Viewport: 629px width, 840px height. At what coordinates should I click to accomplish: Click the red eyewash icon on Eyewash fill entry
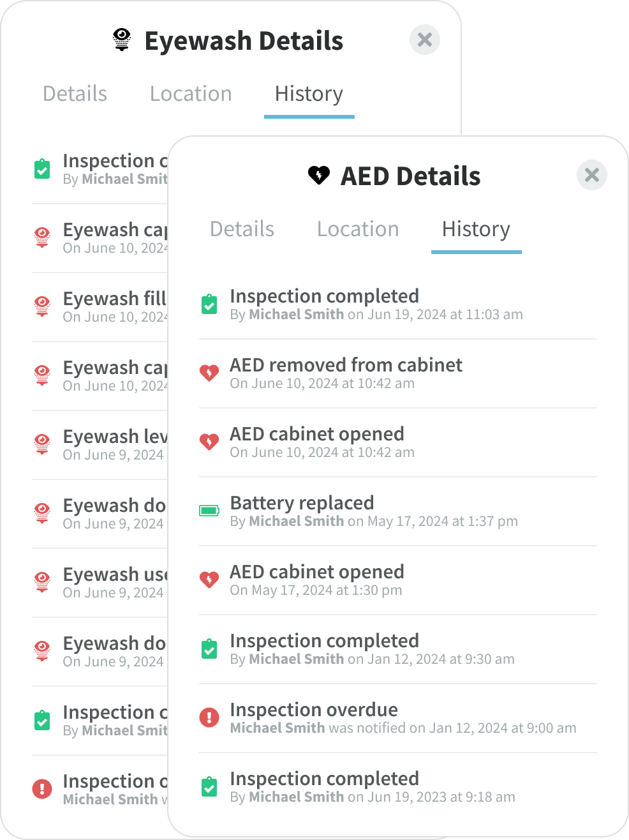[42, 306]
